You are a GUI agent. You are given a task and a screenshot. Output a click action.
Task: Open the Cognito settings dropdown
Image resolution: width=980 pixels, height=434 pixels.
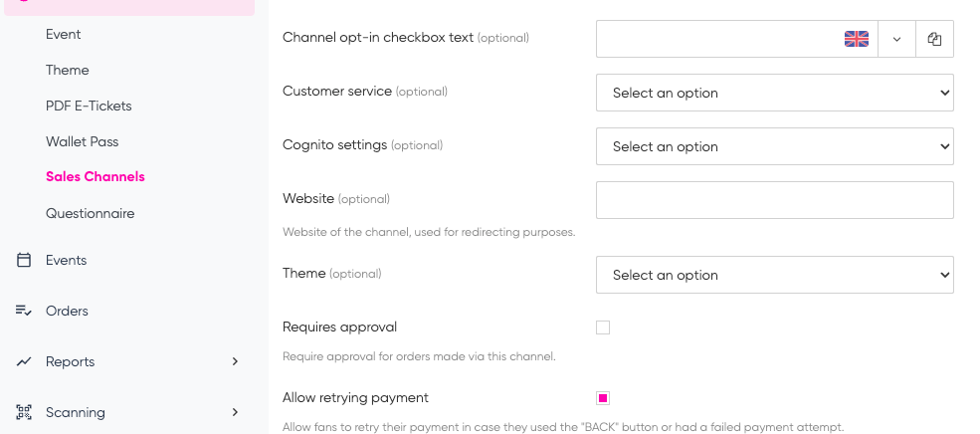point(774,146)
